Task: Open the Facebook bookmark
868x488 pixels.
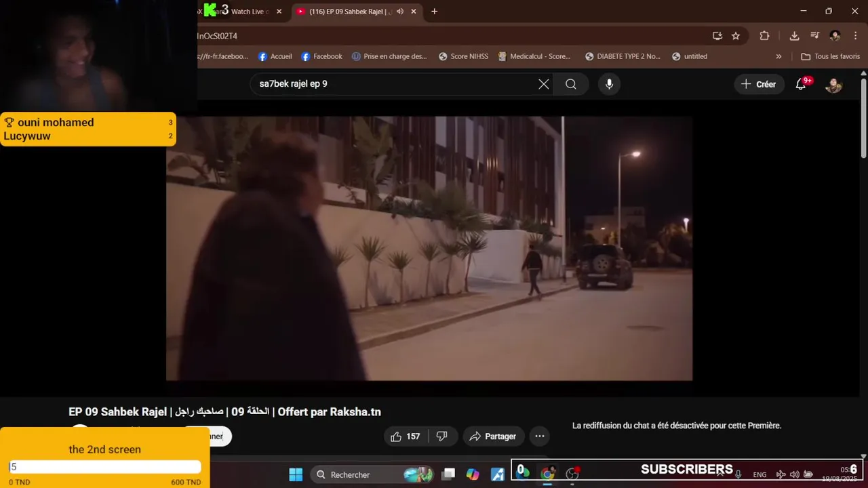Action: pyautogui.click(x=321, y=56)
